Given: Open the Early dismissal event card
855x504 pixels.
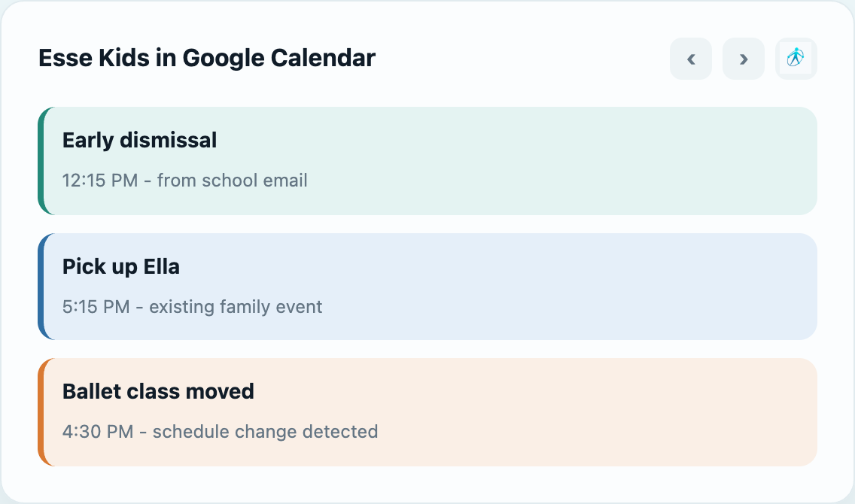Looking at the screenshot, I should [427, 161].
